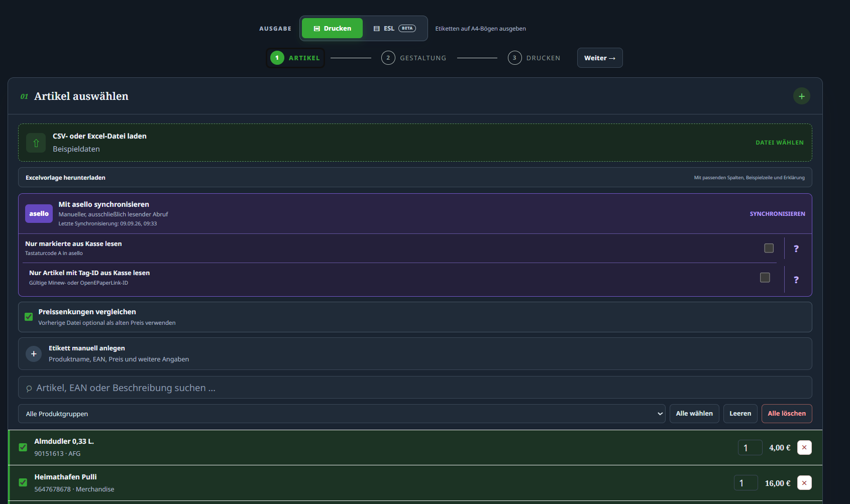The width and height of the screenshot is (850, 504).
Task: Click Beispieldaten text
Action: [x=76, y=149]
